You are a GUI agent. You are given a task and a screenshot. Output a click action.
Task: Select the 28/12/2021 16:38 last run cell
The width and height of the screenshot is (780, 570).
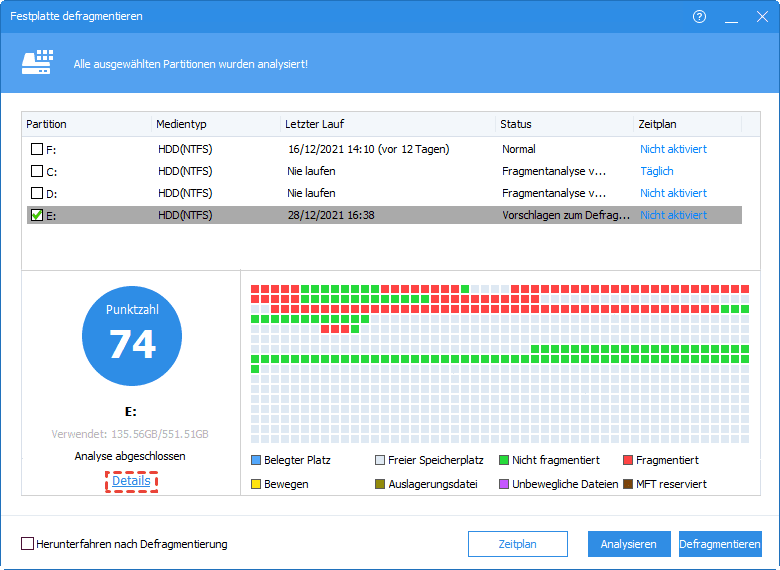(x=331, y=215)
